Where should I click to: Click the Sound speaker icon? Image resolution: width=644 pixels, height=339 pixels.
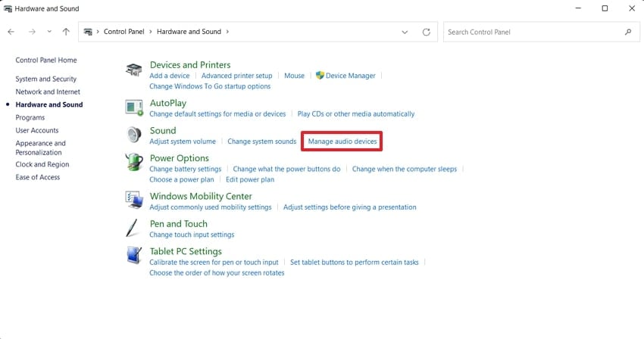[x=133, y=135]
